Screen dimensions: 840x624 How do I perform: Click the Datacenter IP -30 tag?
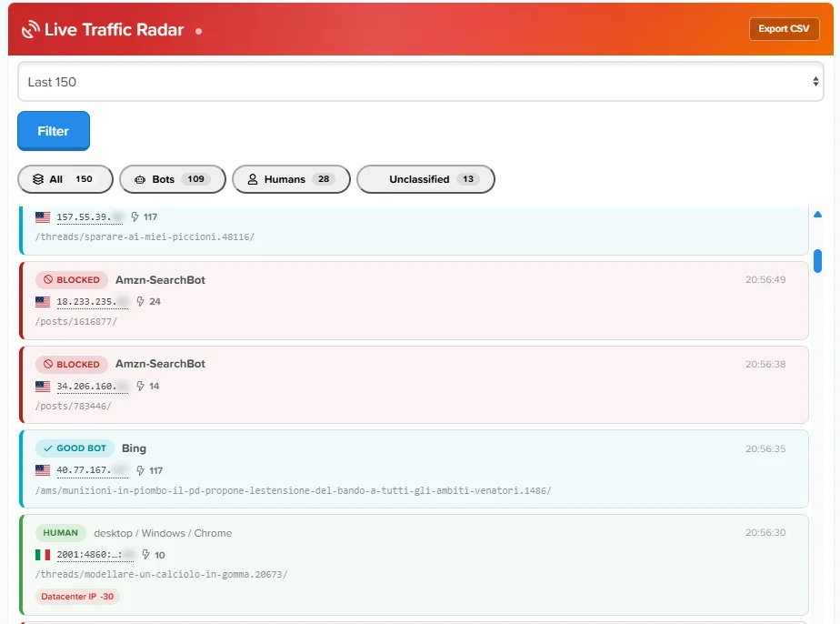click(x=77, y=597)
